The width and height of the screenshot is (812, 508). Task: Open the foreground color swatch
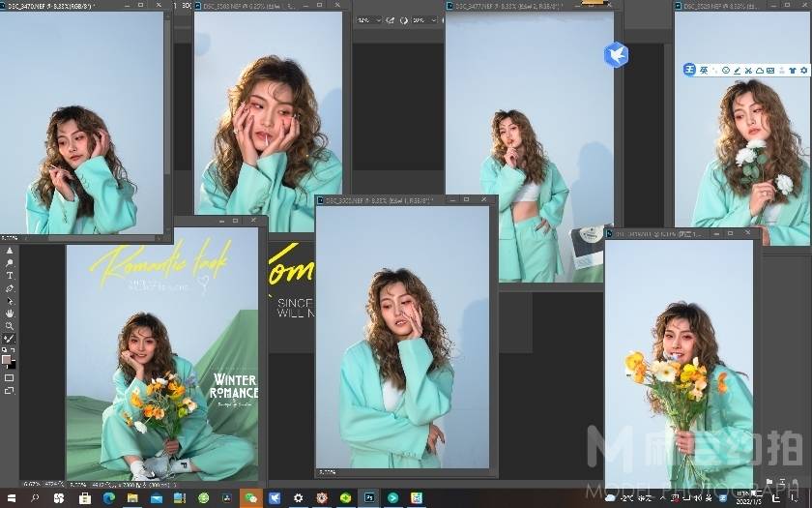[x=6, y=359]
